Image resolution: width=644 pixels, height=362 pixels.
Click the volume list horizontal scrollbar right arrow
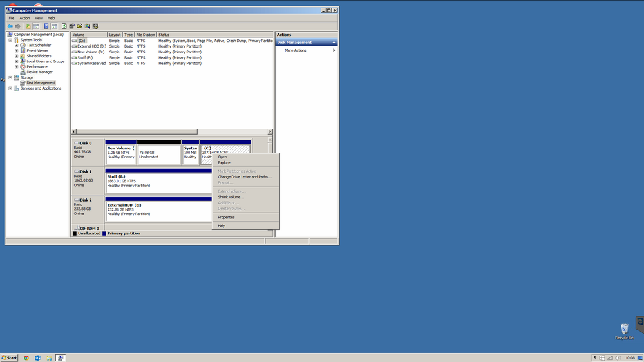coord(270,132)
